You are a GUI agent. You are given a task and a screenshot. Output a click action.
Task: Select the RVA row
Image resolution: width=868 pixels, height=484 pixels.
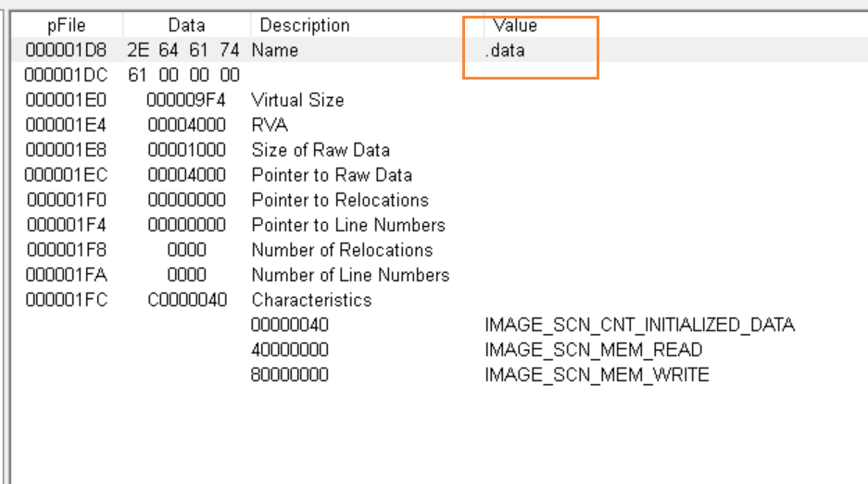439,125
